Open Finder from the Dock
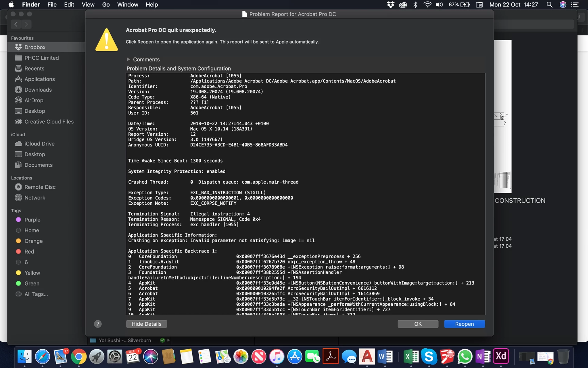 click(24, 357)
